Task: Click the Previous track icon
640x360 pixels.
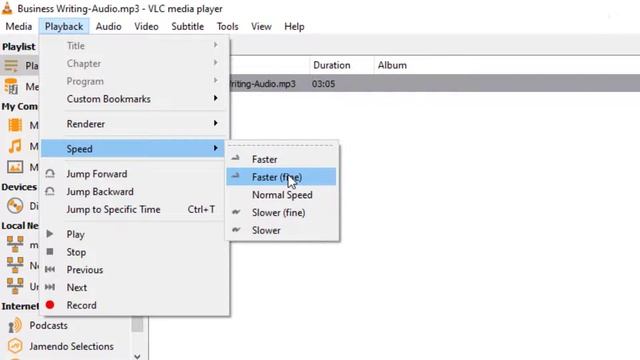Action: [x=50, y=269]
